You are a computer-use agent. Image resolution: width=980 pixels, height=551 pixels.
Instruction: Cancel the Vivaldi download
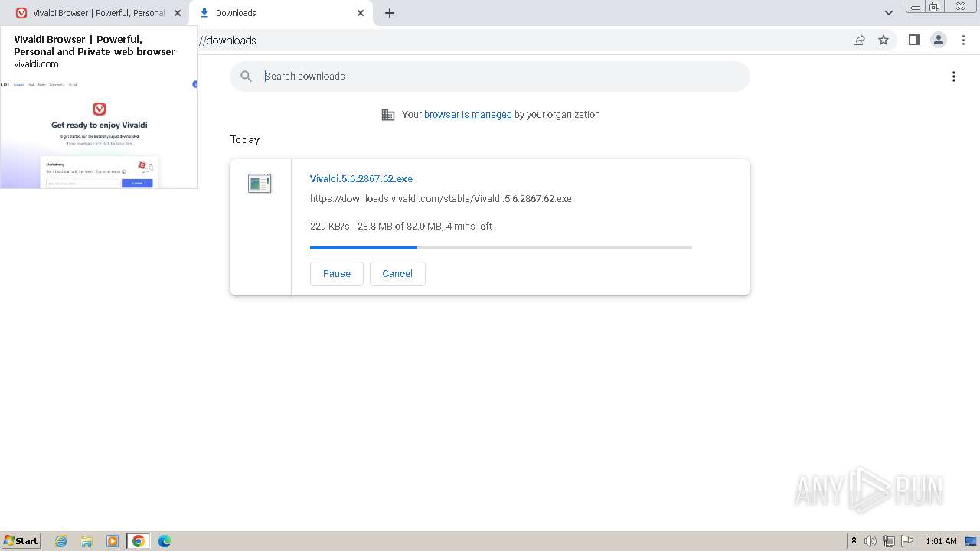coord(397,274)
